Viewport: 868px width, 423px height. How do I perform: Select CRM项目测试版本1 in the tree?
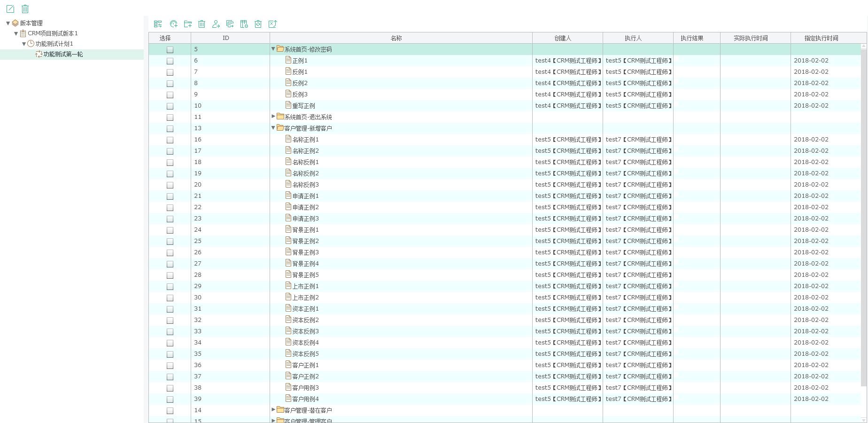[53, 33]
